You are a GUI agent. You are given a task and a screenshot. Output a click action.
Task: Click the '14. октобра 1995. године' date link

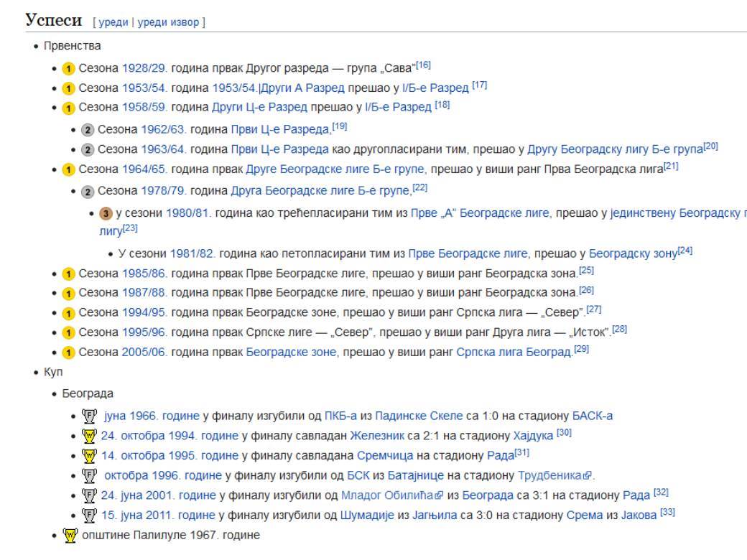(x=170, y=455)
